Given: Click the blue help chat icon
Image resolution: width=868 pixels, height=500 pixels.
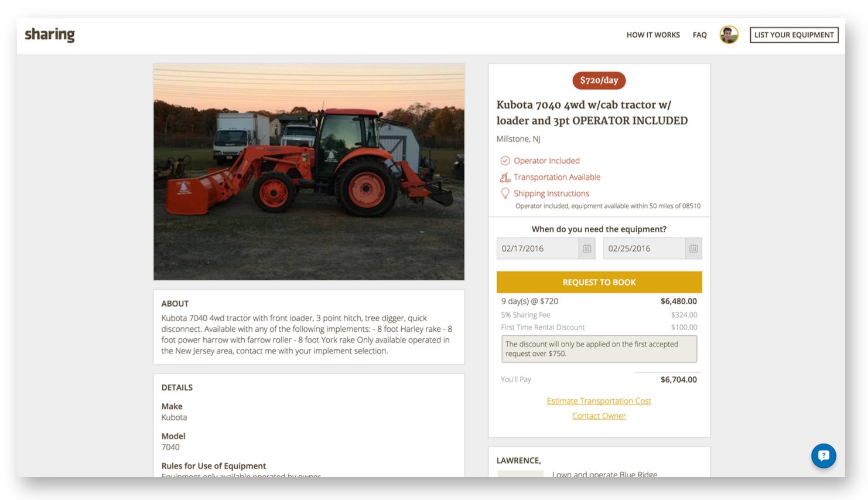Looking at the screenshot, I should tap(823, 455).
